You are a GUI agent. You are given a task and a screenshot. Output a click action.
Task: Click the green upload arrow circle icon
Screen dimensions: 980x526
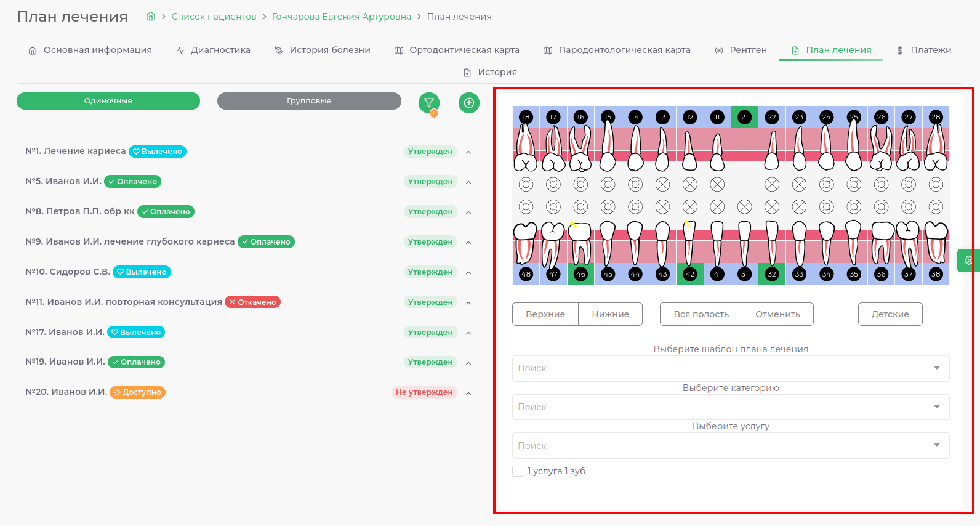click(x=468, y=103)
